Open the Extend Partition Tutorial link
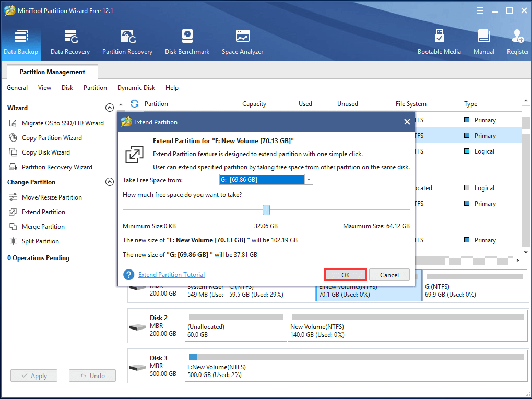 [x=171, y=275]
